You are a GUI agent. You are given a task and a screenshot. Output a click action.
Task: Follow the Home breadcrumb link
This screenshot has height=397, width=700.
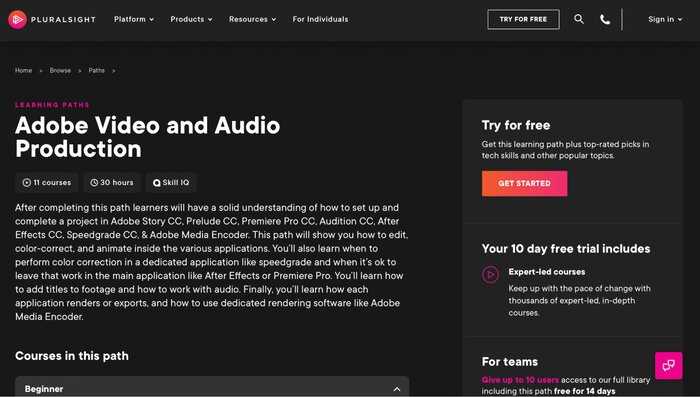(23, 71)
